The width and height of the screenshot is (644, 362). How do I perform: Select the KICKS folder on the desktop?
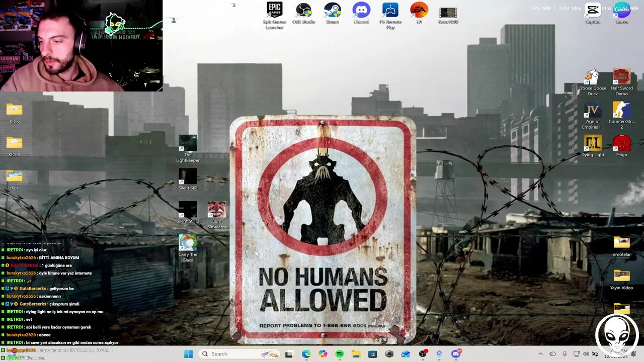[x=14, y=146]
